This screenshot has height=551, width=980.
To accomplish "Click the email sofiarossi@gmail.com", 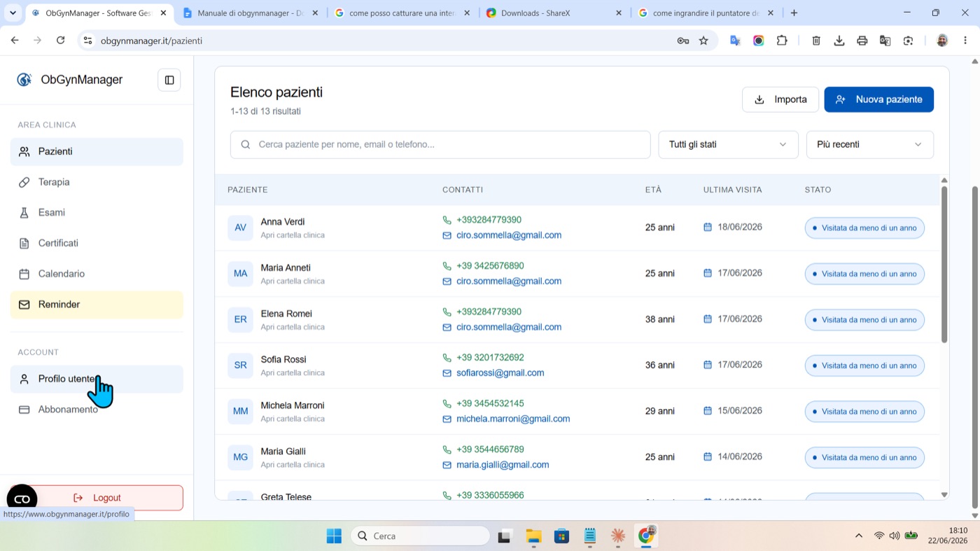I will 500,373.
